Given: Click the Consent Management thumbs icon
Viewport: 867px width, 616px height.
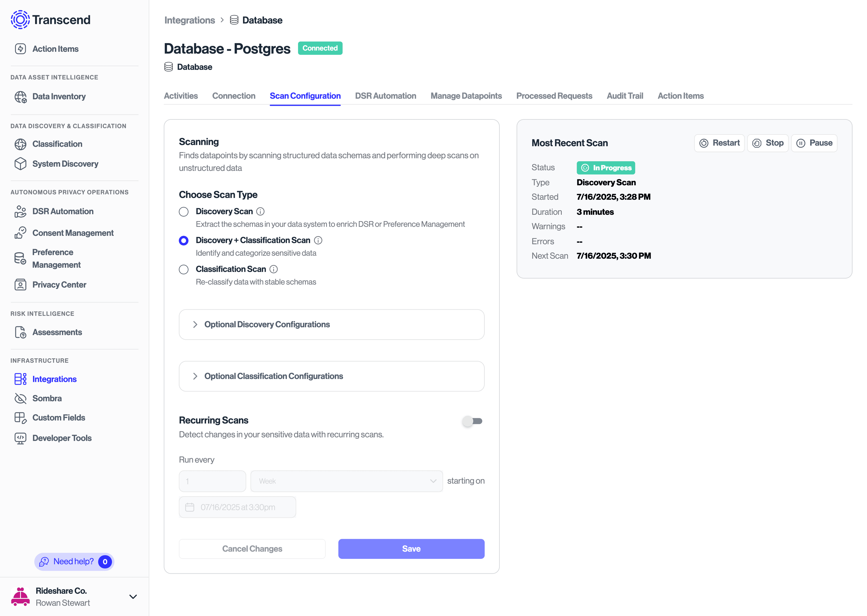Looking at the screenshot, I should pyautogui.click(x=21, y=233).
